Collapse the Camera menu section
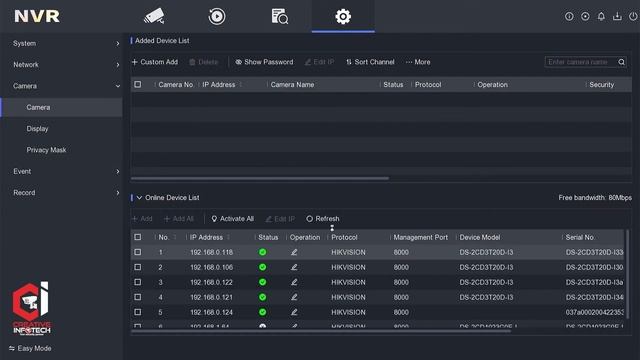Screen dimensions: 640x360 click(61, 86)
